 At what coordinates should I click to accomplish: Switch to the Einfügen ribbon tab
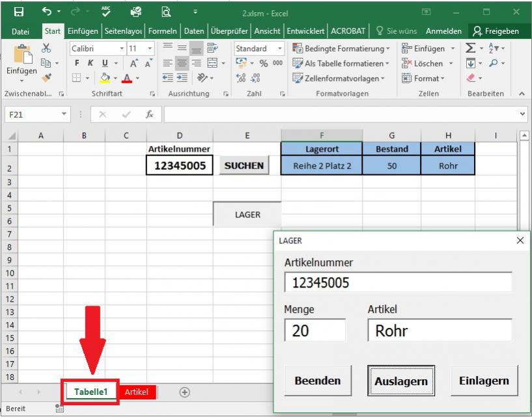tap(83, 31)
